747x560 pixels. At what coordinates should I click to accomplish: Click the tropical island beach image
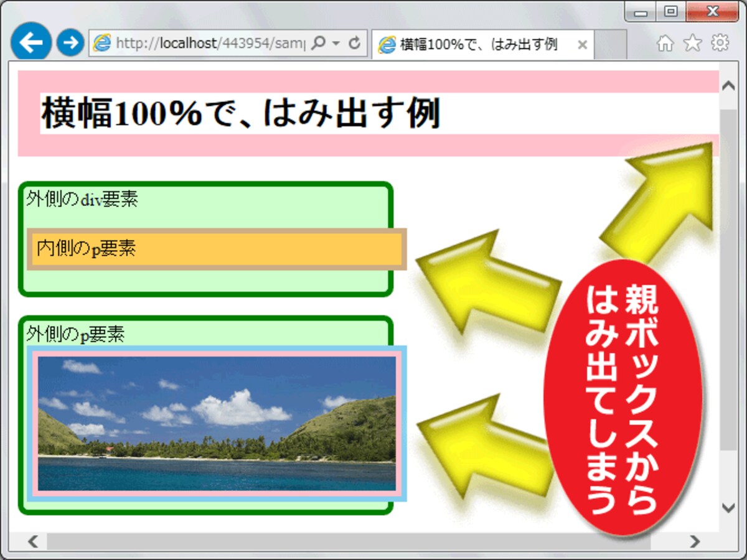tap(217, 423)
